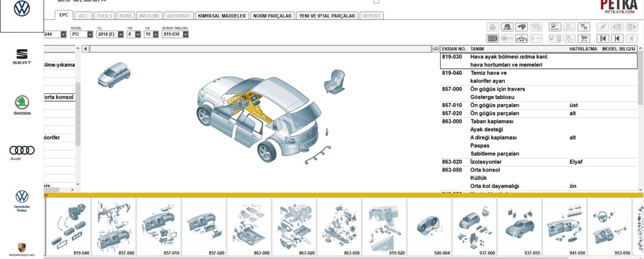Screen dimensions: 644x259
Task: Open thumbnail 863-050
Action: pyautogui.click(x=339, y=227)
